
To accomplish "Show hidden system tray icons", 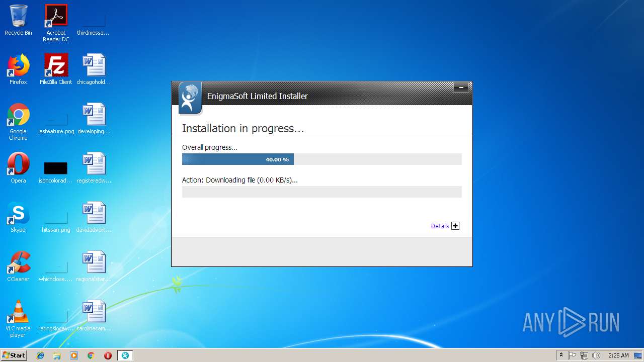I will click(561, 355).
